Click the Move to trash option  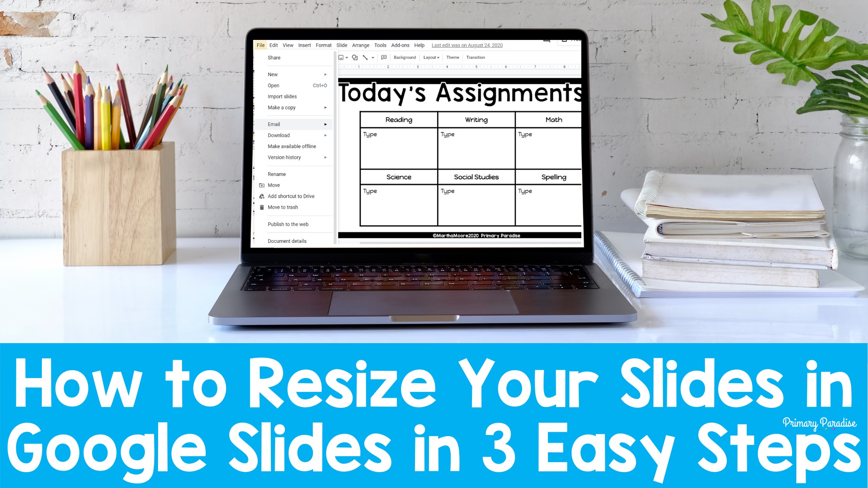pyautogui.click(x=282, y=207)
